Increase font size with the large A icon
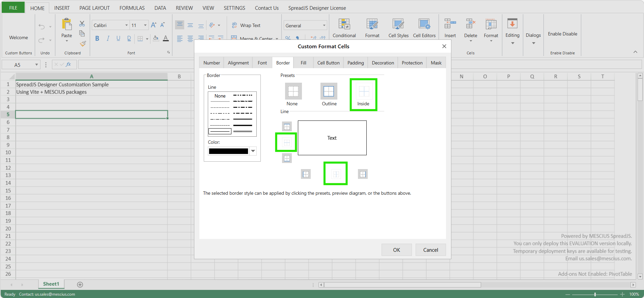 pos(153,25)
